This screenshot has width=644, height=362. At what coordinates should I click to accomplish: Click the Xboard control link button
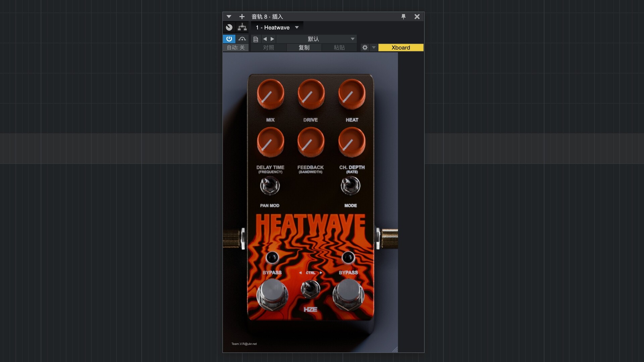pyautogui.click(x=400, y=48)
